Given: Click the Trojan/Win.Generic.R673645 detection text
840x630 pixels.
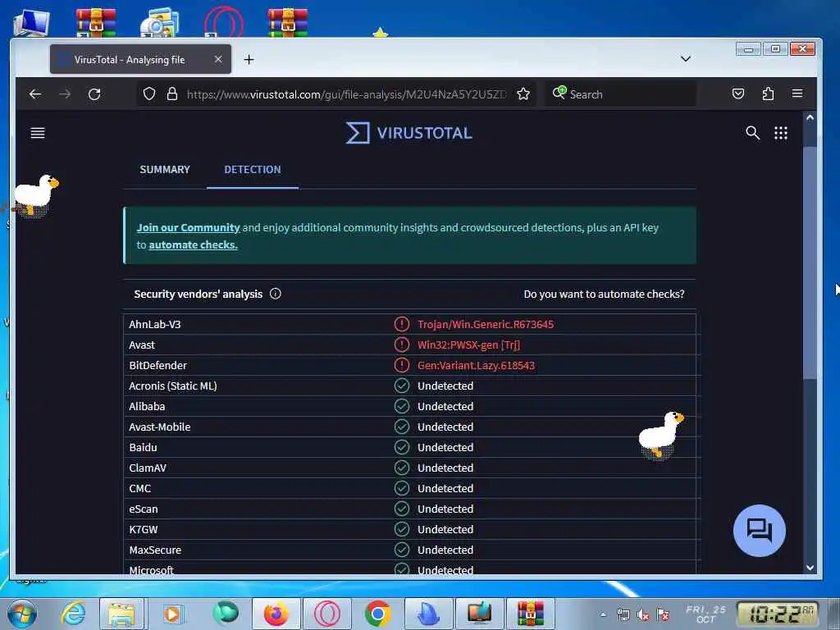Looking at the screenshot, I should [486, 324].
